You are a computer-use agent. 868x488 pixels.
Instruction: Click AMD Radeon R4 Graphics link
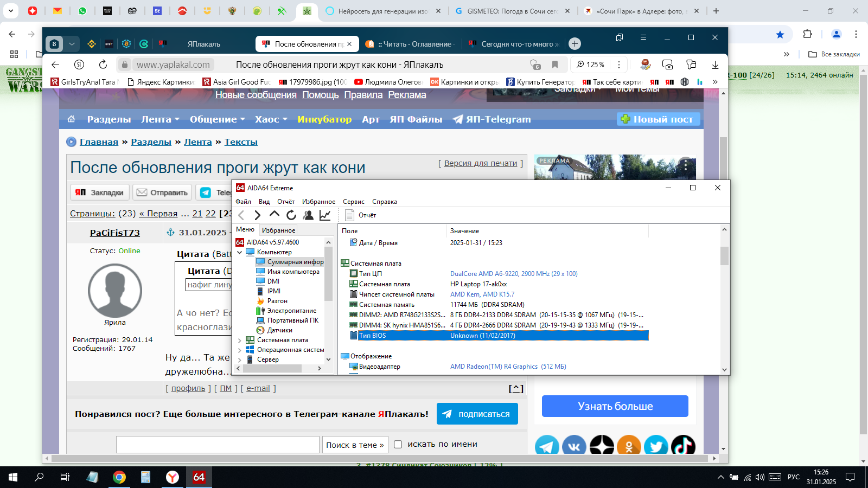coord(508,367)
